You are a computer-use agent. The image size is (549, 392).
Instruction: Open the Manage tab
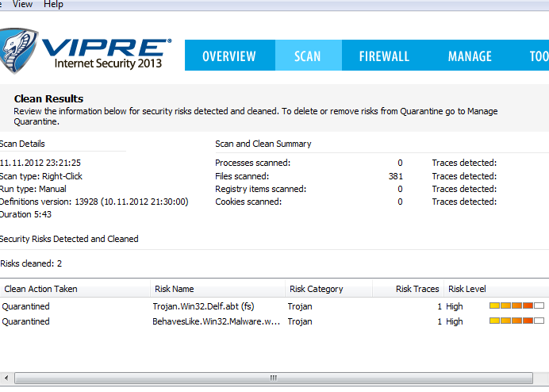(470, 56)
